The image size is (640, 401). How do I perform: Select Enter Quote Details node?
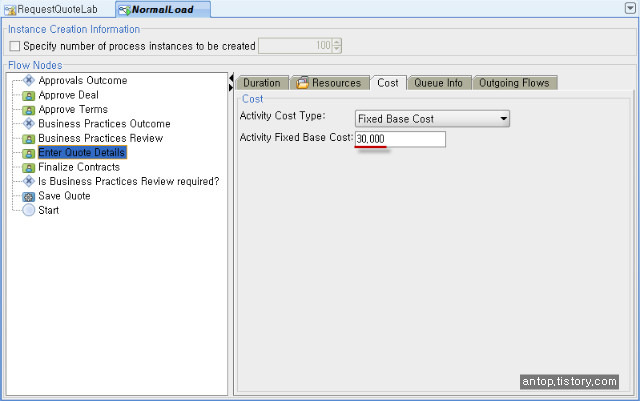(x=82, y=152)
